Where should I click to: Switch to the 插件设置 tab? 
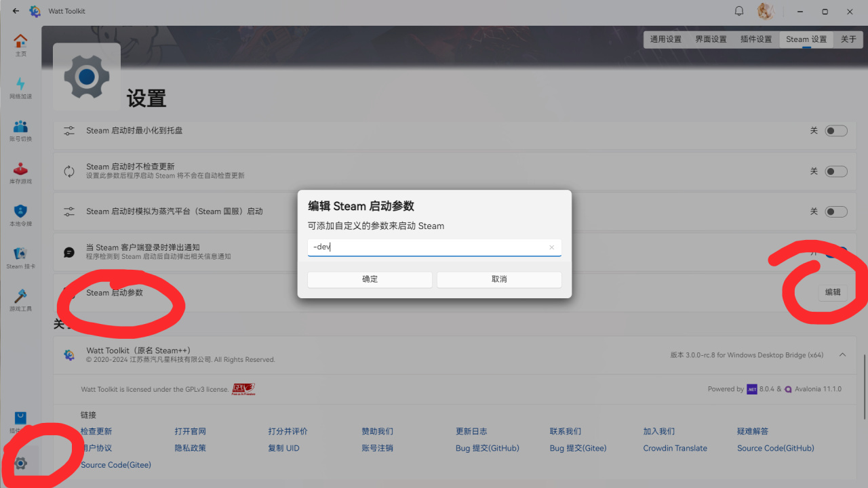756,39
